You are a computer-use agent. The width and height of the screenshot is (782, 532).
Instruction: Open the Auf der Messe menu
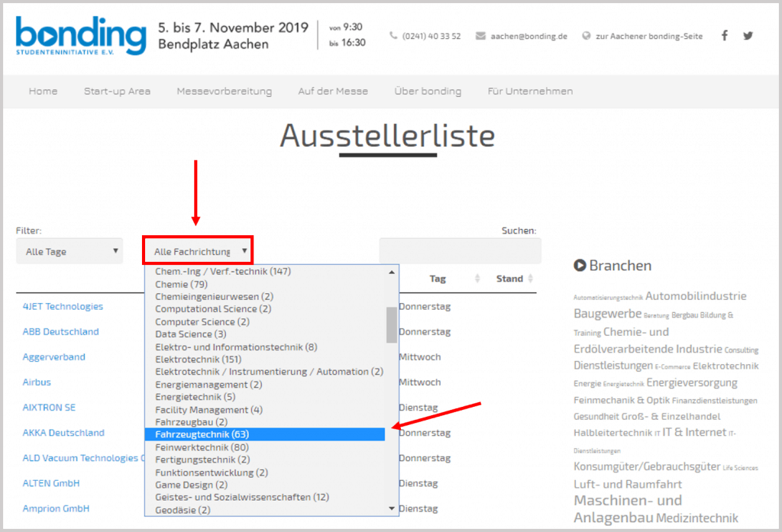coord(333,92)
